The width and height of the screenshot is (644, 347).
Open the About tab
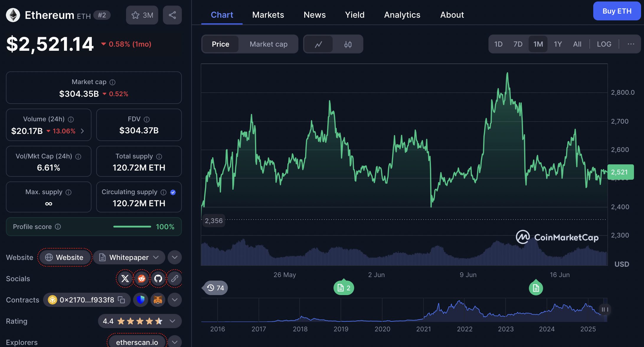click(452, 15)
